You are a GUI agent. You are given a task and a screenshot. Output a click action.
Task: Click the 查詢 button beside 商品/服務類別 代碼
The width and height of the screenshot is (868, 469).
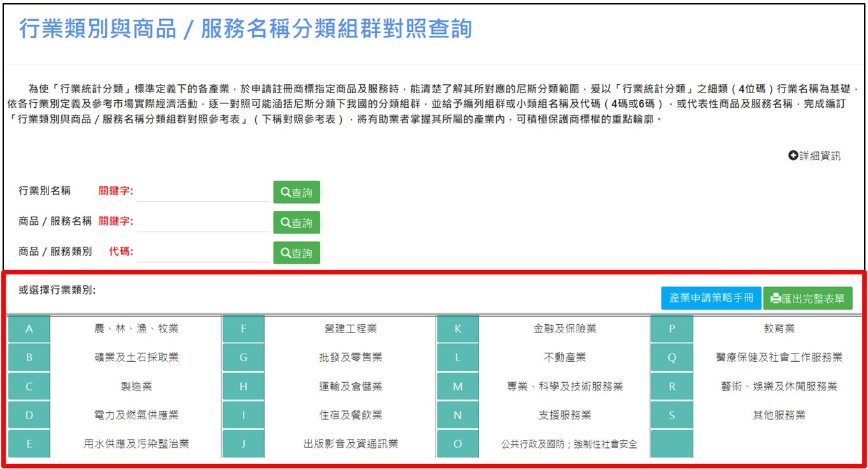[297, 253]
